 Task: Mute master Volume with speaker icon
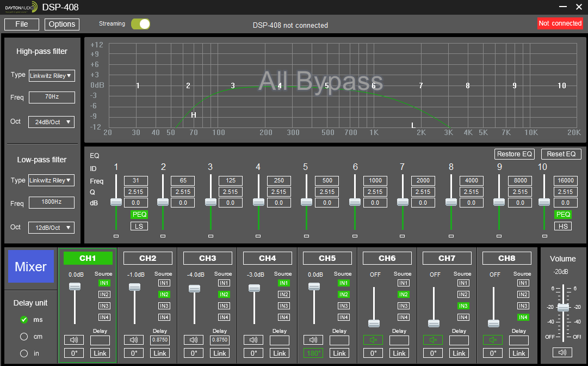point(563,352)
